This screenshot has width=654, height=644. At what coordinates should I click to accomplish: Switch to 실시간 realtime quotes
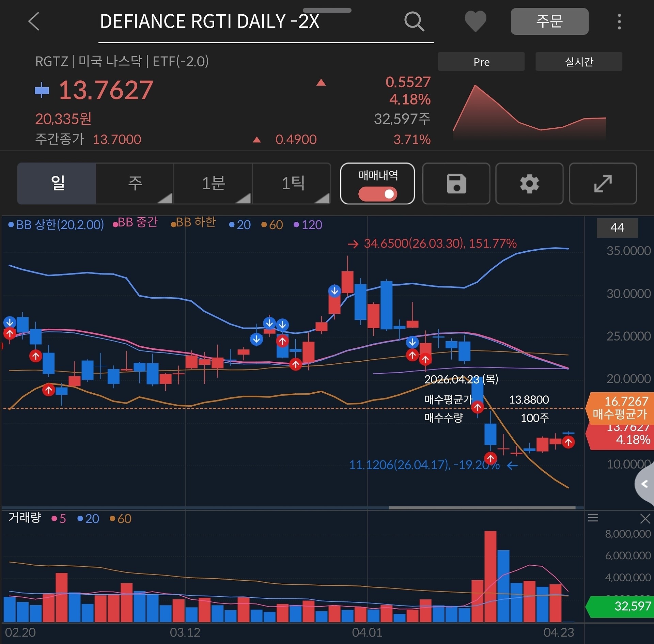point(579,62)
